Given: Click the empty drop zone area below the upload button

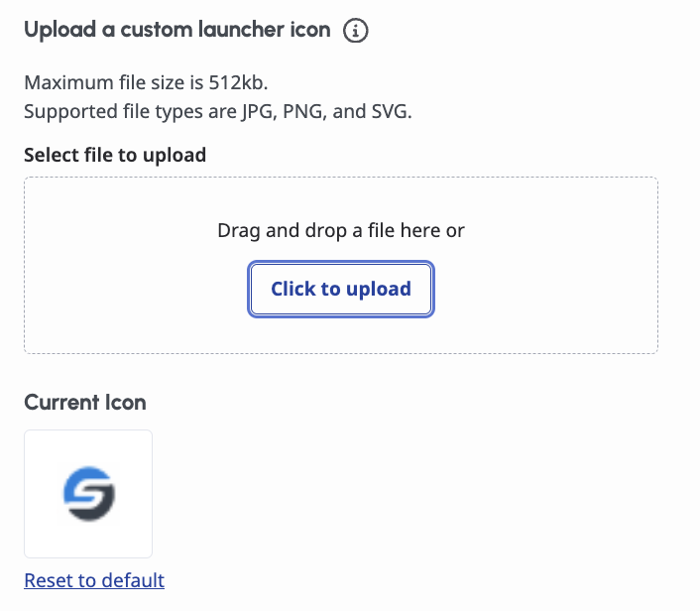Looking at the screenshot, I should 341,336.
